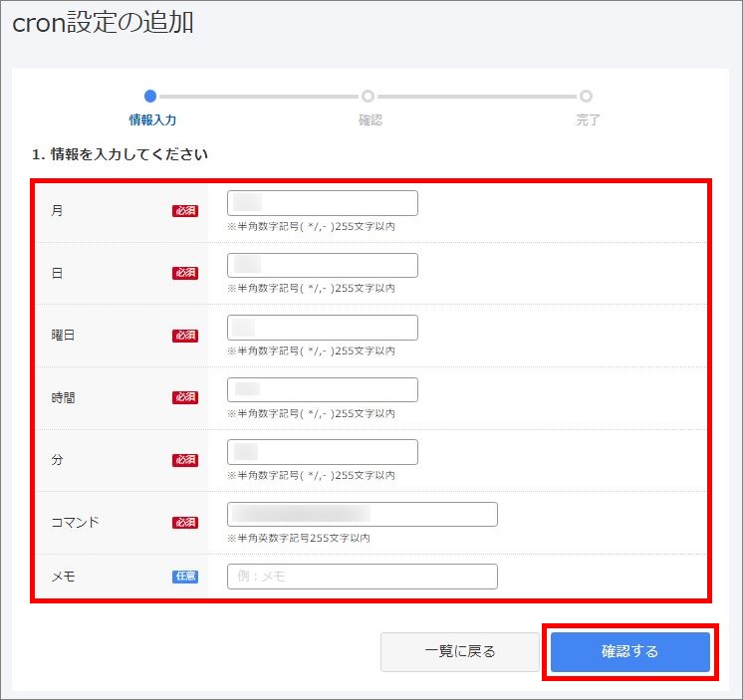Click the 曜日 field label
743x700 pixels.
[63, 336]
